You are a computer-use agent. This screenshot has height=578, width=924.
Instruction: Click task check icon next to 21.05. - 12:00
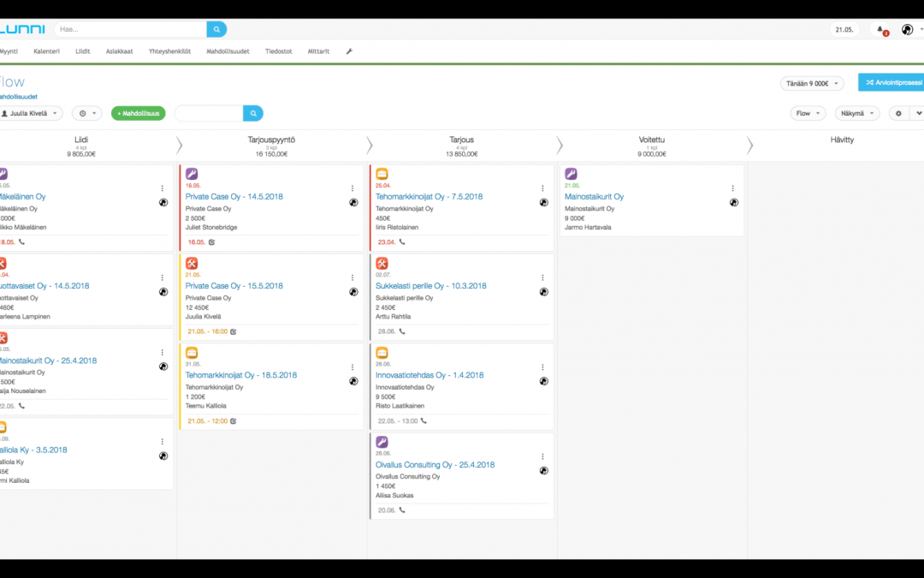[234, 421]
